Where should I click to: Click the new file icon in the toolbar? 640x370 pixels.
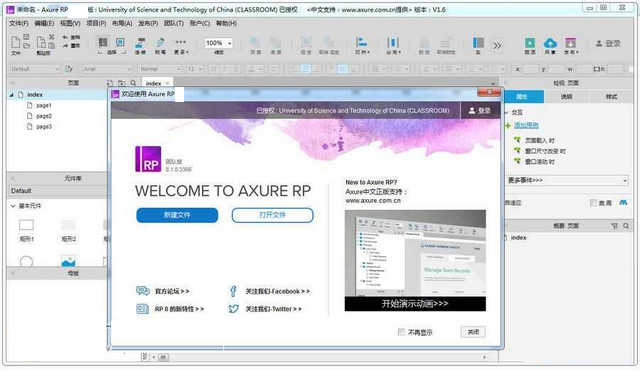coord(16,42)
